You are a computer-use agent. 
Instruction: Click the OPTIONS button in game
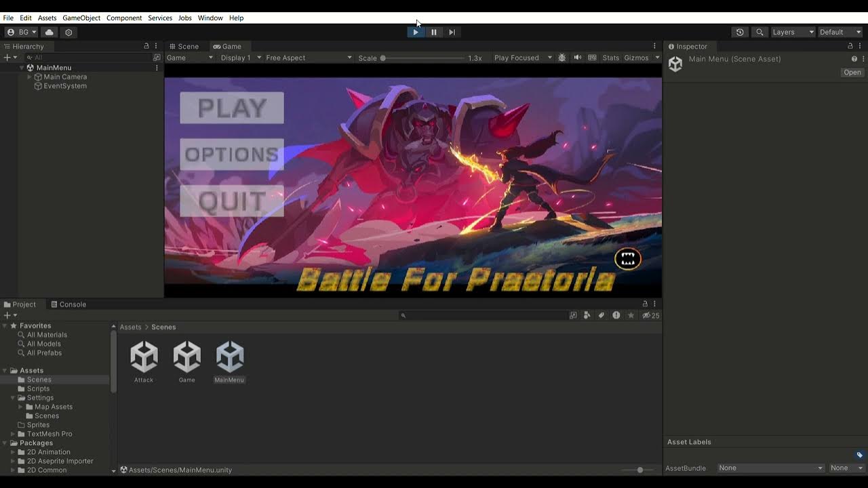tap(232, 155)
